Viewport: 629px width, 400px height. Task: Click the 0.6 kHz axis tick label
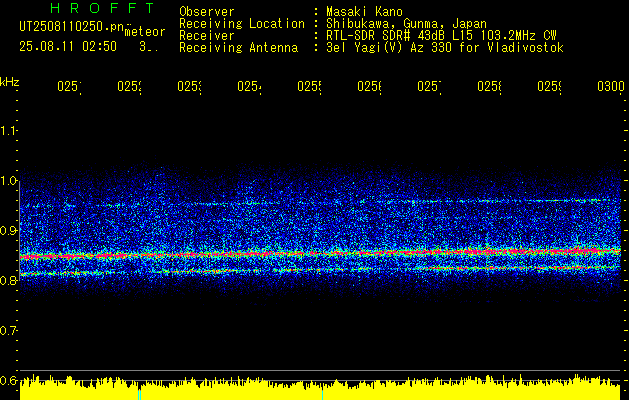click(8, 380)
